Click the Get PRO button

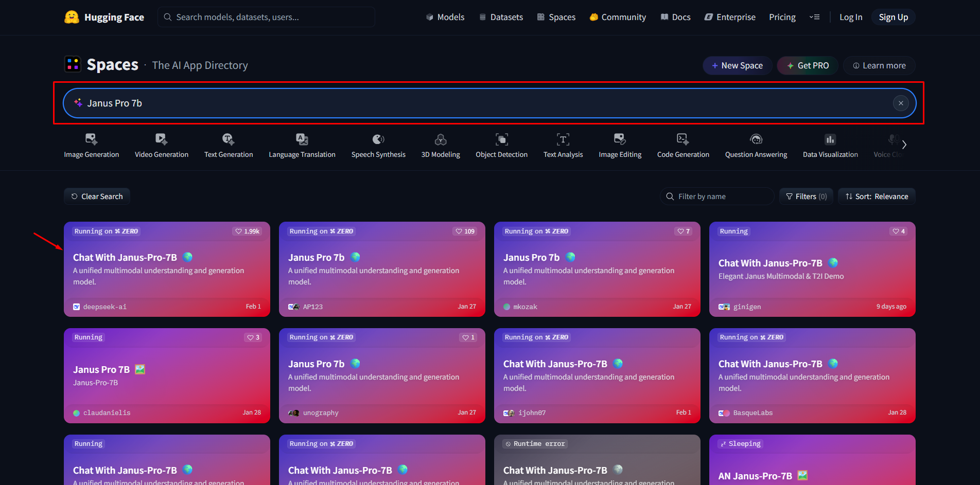[808, 65]
